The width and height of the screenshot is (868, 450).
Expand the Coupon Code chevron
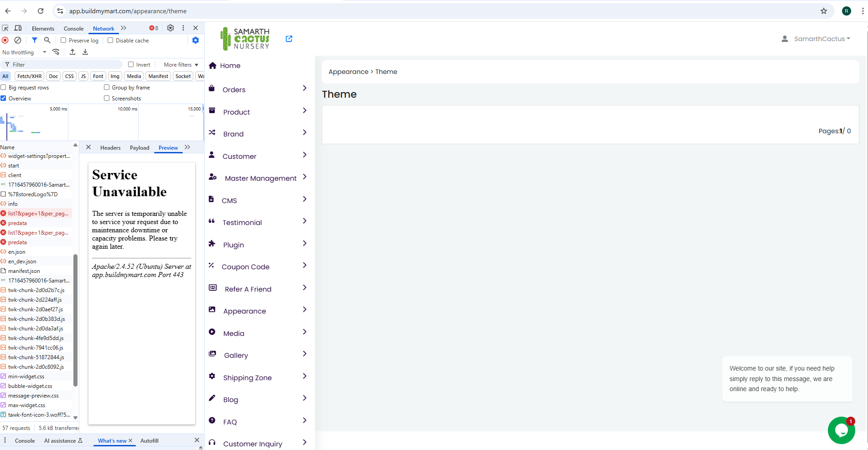pos(305,265)
